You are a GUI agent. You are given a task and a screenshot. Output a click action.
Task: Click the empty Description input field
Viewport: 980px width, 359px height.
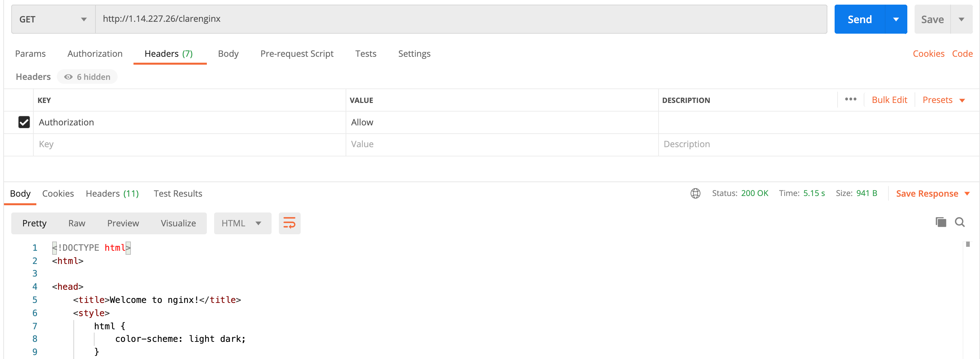[818, 145]
